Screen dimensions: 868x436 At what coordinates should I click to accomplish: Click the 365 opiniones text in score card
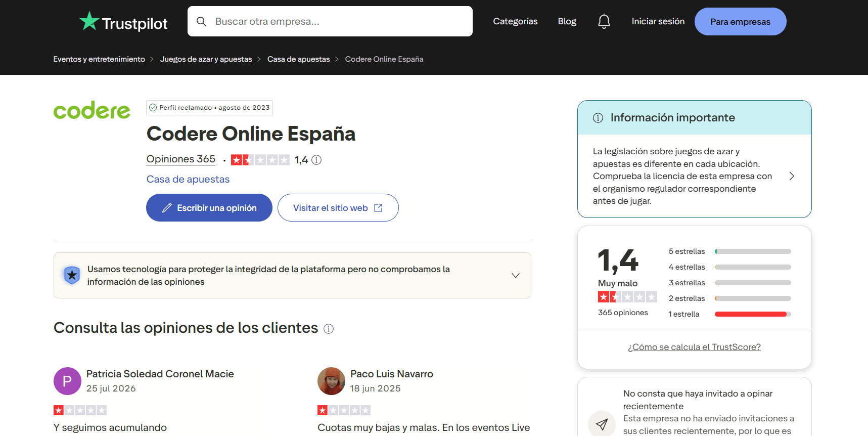[623, 313]
